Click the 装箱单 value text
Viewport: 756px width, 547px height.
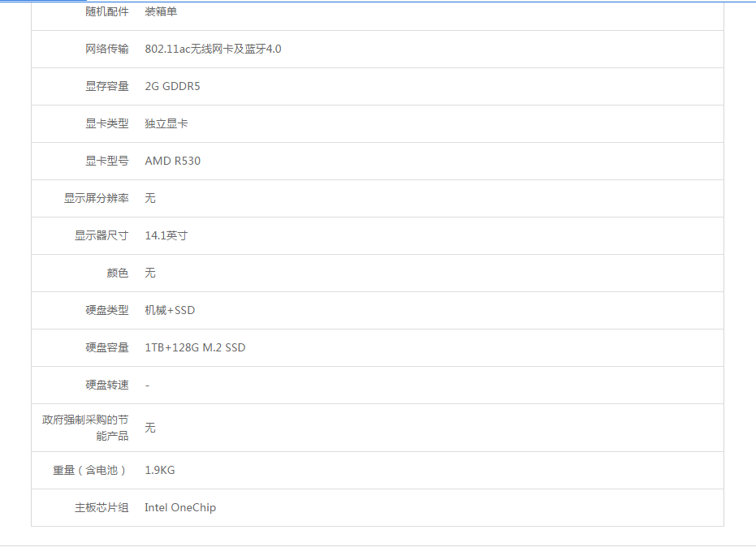click(161, 11)
